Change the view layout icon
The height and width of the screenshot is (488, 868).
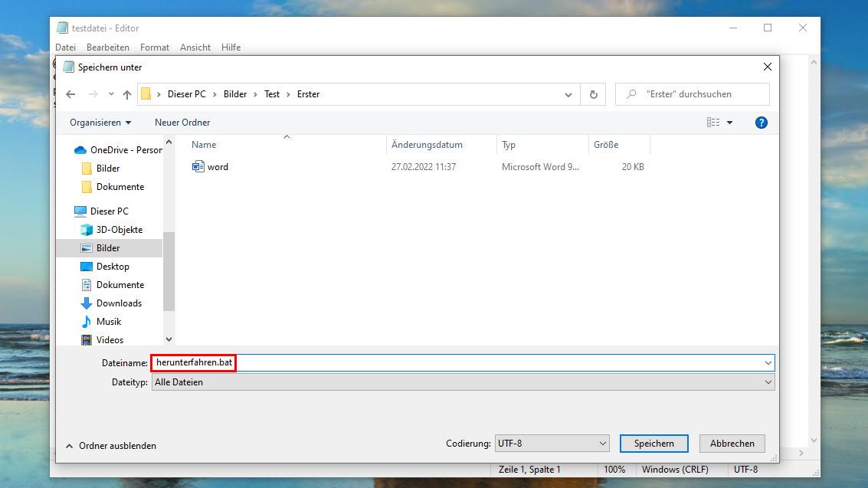(713, 123)
